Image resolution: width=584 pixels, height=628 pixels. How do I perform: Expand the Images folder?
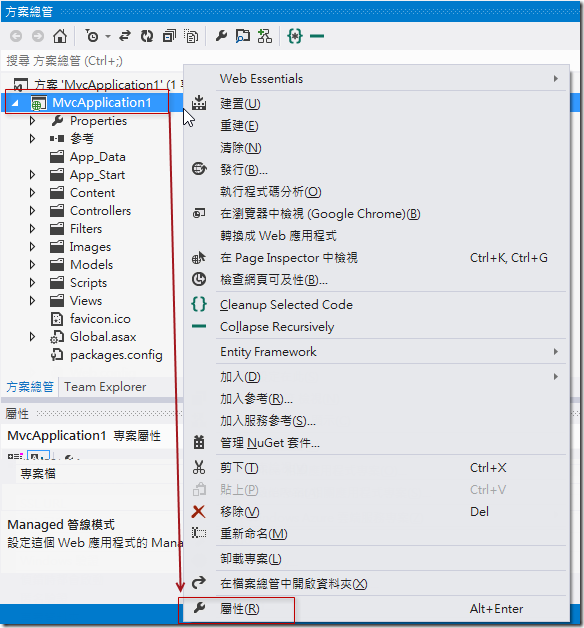(32, 247)
